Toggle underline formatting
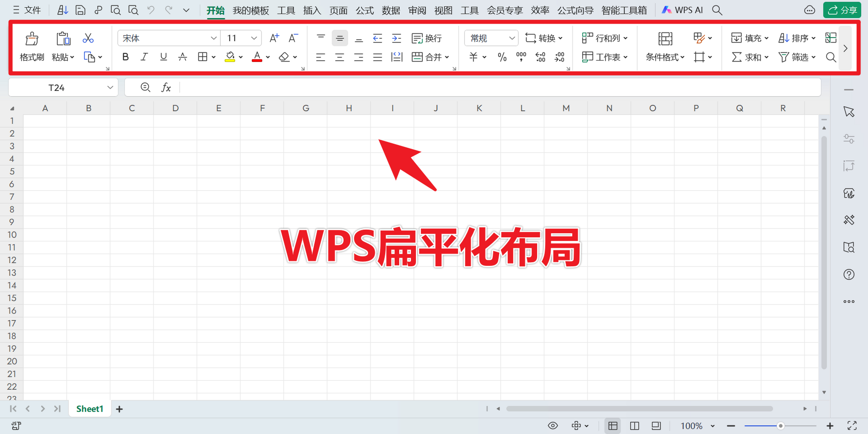 163,57
